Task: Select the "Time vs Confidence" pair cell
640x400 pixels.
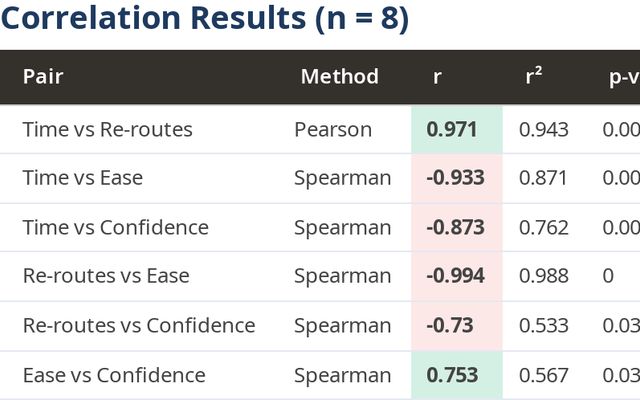Action: [x=116, y=227]
